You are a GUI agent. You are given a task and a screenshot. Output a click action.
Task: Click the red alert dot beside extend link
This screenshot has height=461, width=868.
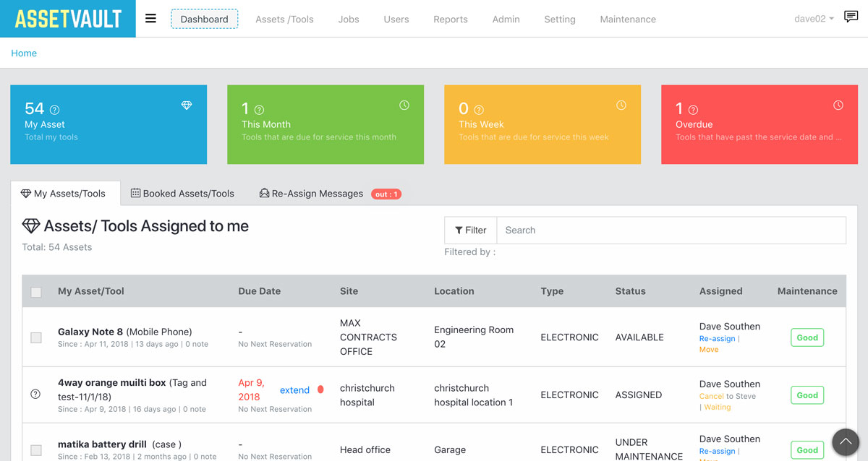coord(320,389)
